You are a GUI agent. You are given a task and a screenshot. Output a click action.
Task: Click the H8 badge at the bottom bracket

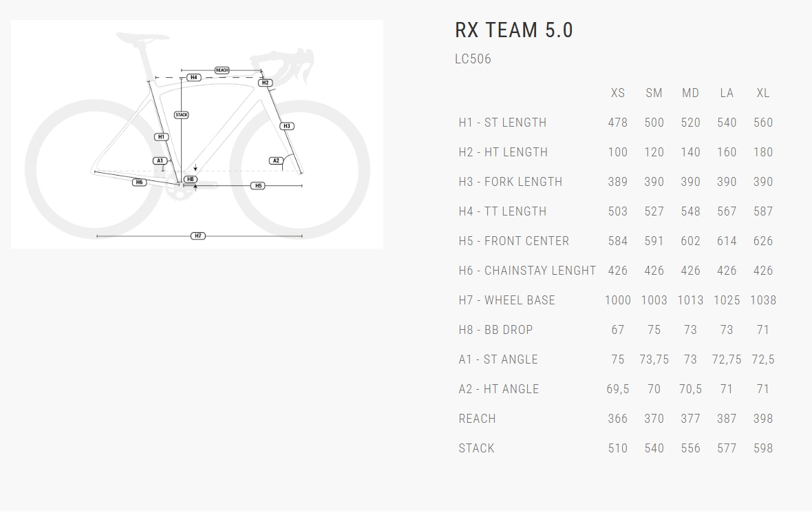pyautogui.click(x=191, y=180)
